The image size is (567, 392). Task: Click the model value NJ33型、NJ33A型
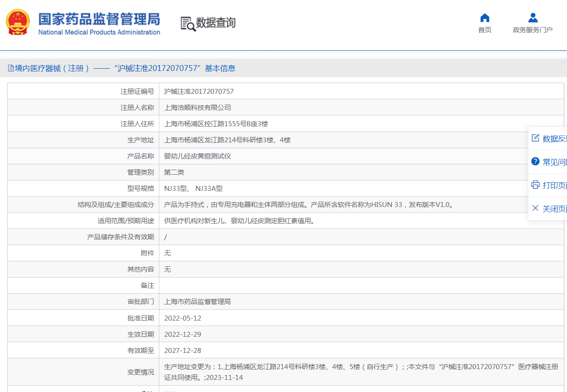point(193,188)
